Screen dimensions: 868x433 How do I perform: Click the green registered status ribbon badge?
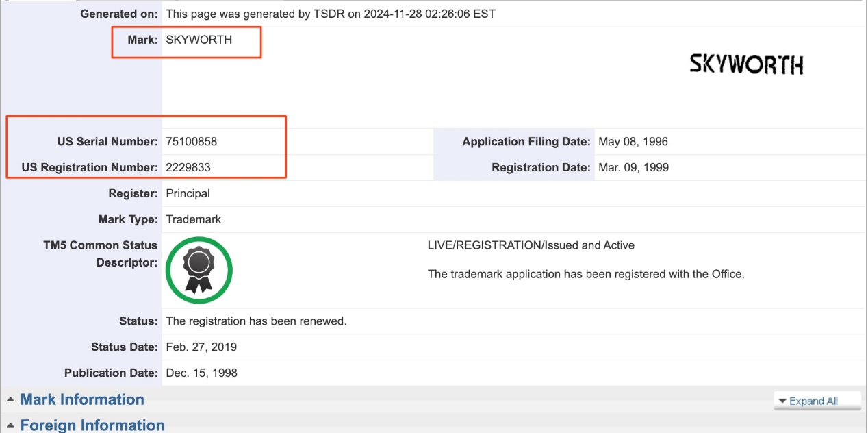click(x=199, y=270)
